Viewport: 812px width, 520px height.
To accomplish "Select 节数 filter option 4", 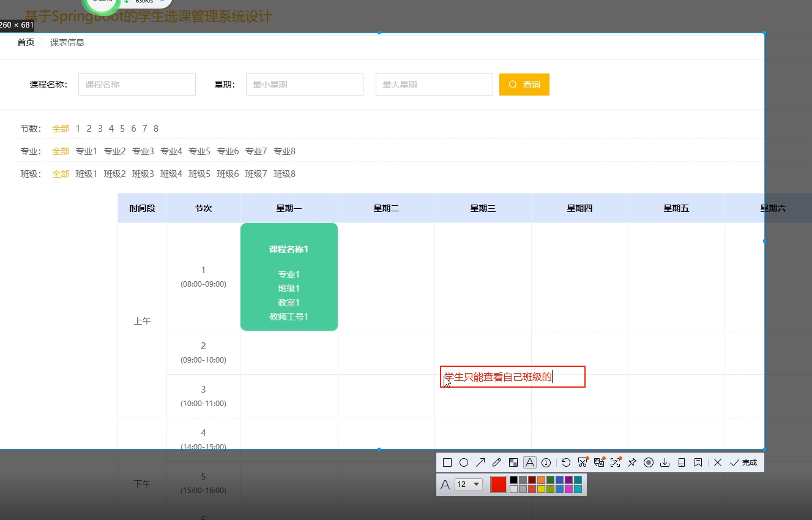I will click(111, 129).
